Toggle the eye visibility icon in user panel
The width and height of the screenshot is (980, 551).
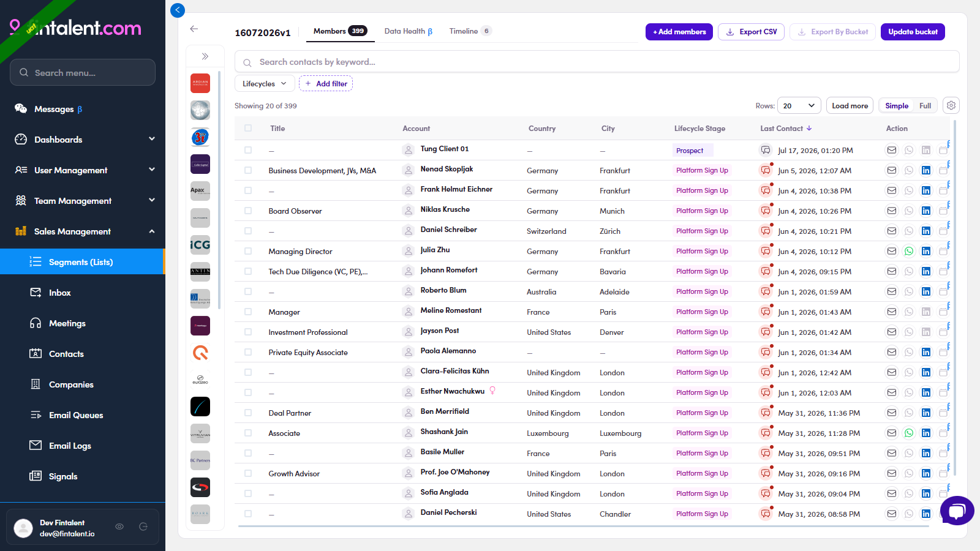[x=119, y=527]
